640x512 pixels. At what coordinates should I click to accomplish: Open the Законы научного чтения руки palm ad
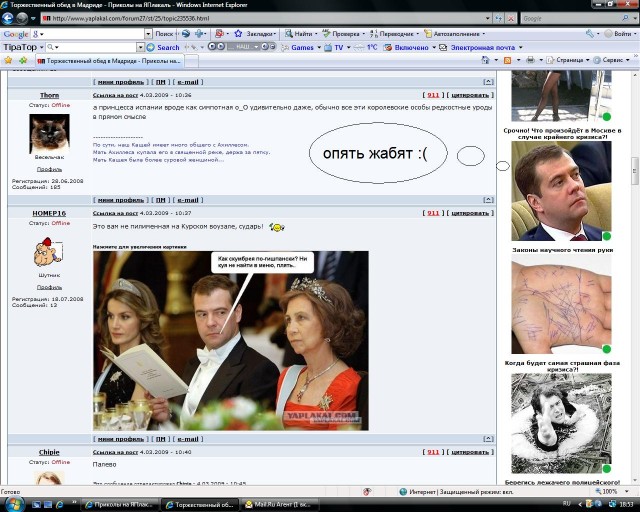pos(561,304)
